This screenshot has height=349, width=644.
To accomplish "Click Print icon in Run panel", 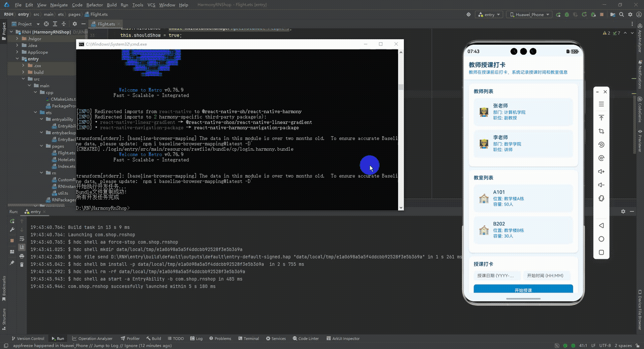I will click(x=22, y=256).
